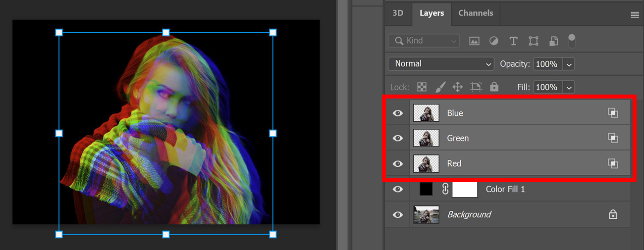
Task: Click the lock all padlock icon
Action: click(x=494, y=87)
